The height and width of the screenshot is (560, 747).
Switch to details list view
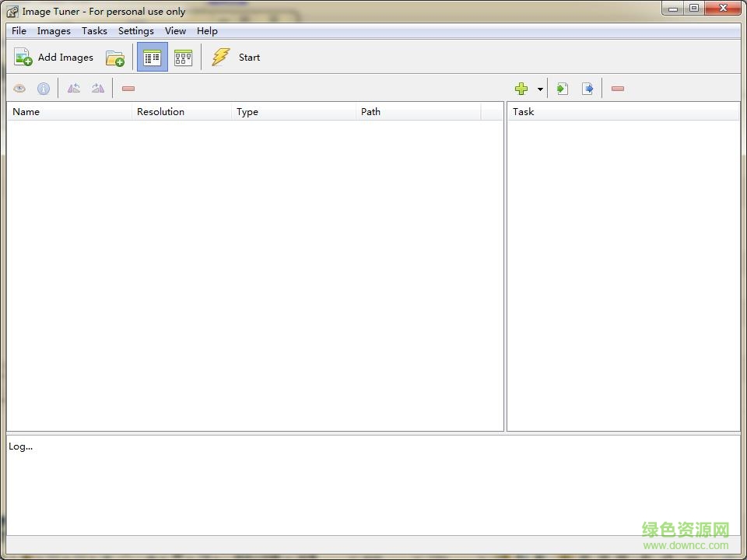(x=152, y=58)
